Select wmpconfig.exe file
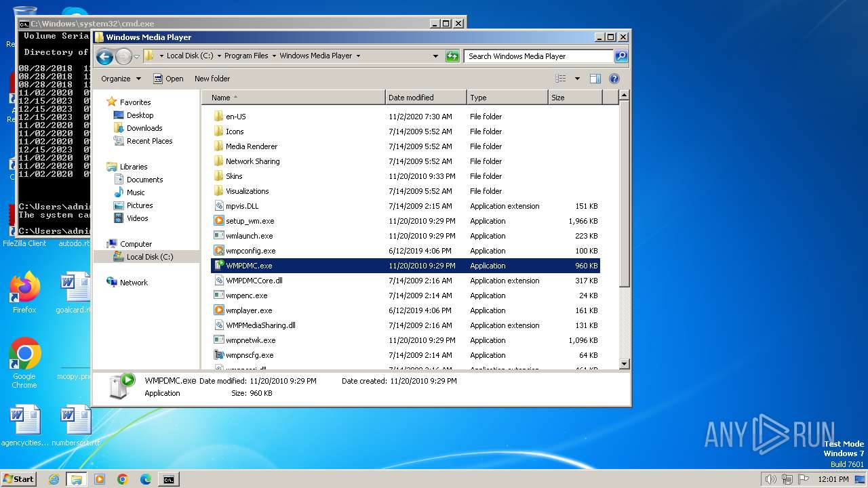Screen dimensions: 868x488 406,251
